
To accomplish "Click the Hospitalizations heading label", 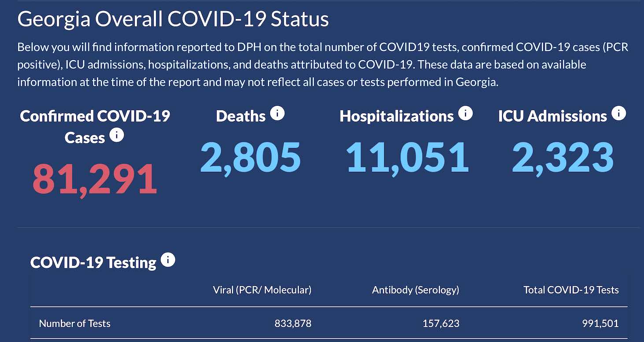I will [x=396, y=116].
